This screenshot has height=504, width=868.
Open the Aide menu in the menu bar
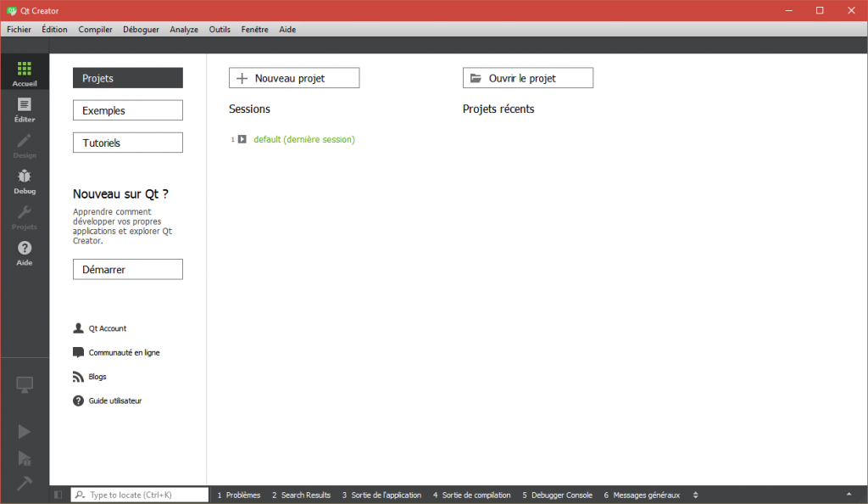[x=287, y=30]
